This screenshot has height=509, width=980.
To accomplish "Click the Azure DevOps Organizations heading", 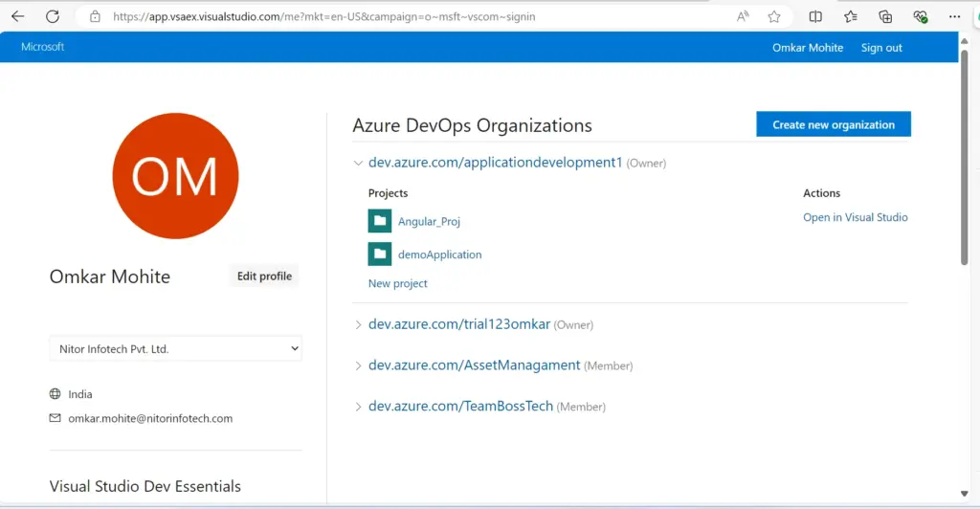I will [472, 125].
